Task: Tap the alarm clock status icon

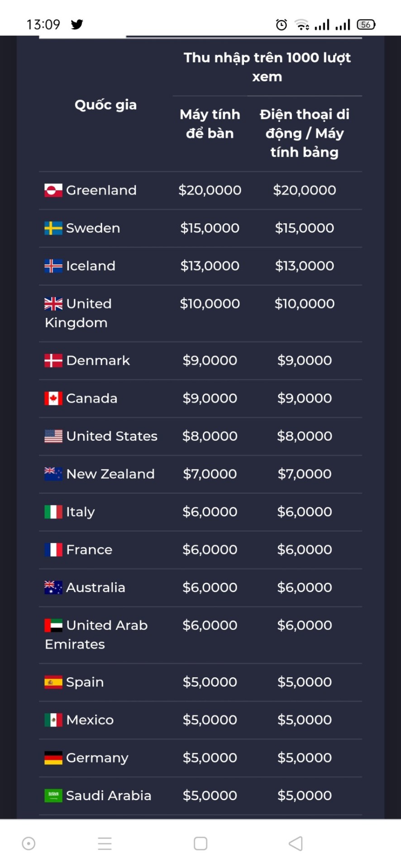Action: 282,24
